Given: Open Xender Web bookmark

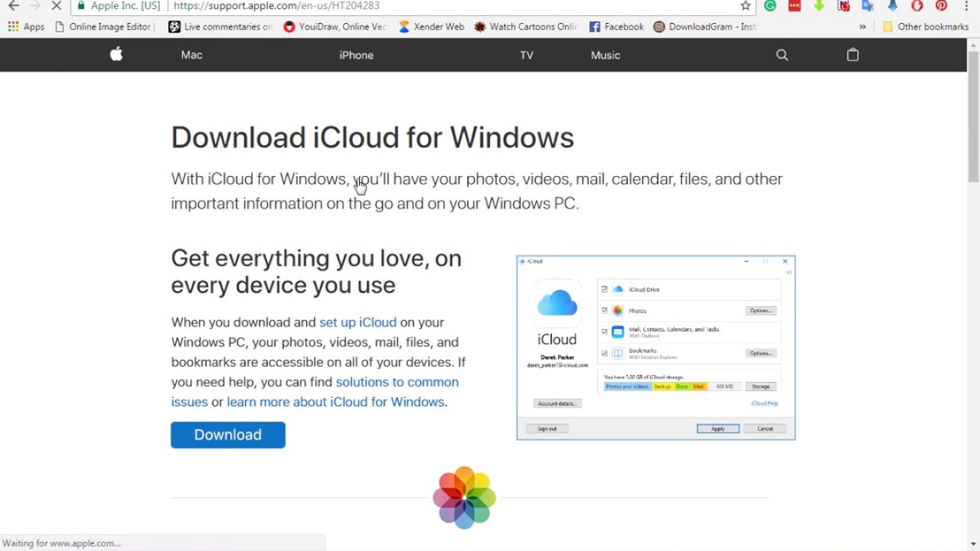Looking at the screenshot, I should [431, 27].
